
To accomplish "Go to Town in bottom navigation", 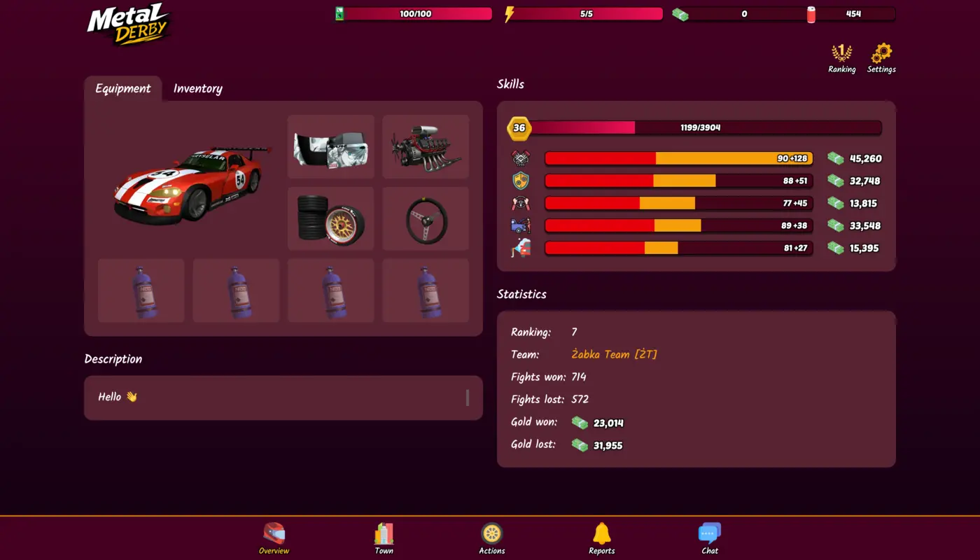I will 384,538.
